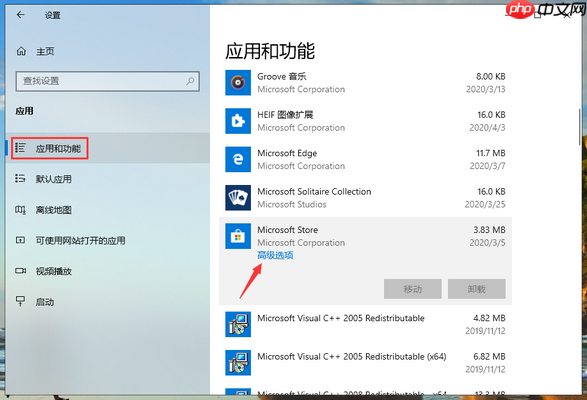Select the HEIF 图像扩展 app icon

click(238, 121)
